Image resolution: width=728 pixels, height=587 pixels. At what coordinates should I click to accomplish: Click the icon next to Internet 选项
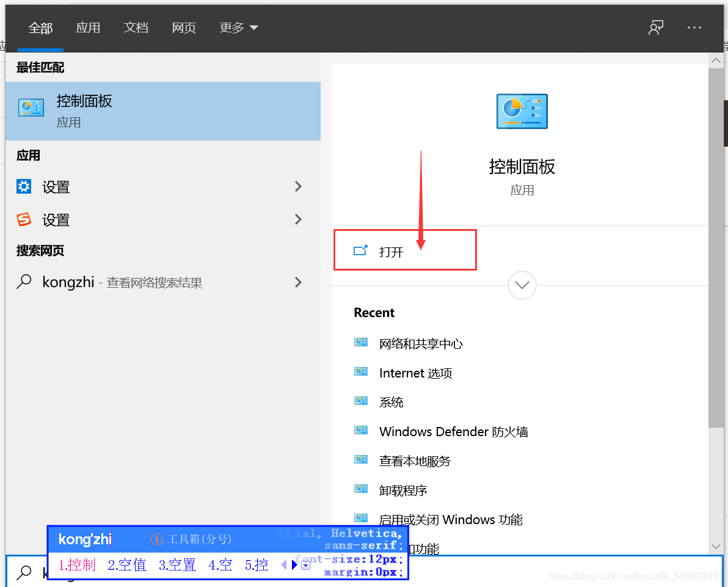click(361, 371)
